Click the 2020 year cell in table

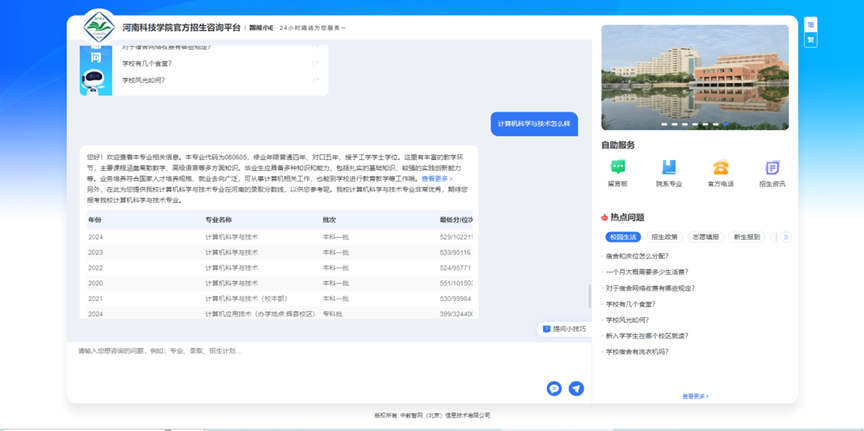[x=95, y=283]
